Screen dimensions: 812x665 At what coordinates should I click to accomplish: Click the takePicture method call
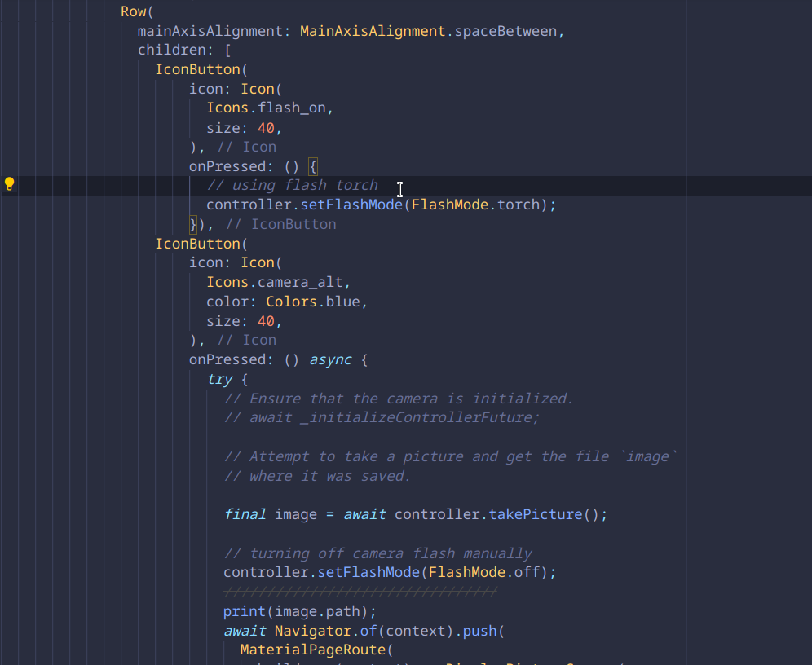[x=536, y=514]
